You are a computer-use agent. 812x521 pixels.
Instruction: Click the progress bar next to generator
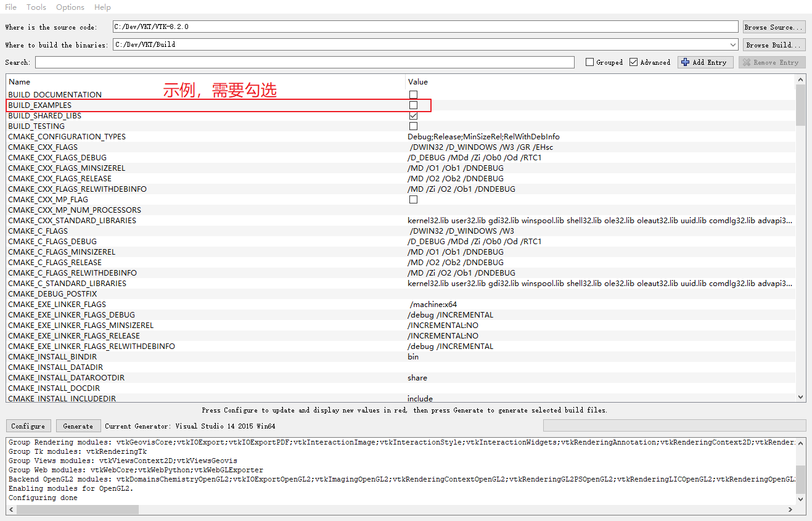pyautogui.click(x=675, y=425)
